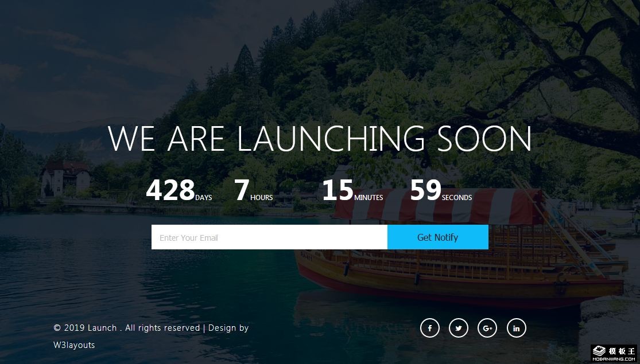Click the WE ARE LAUNCHING SOON heading
640x364 pixels.
[x=320, y=139]
